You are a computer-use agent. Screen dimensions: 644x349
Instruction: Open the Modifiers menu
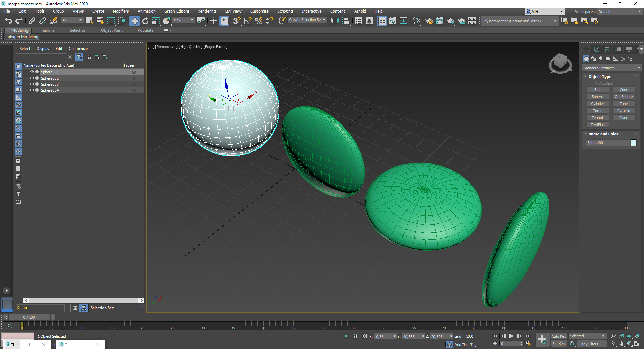click(x=121, y=11)
